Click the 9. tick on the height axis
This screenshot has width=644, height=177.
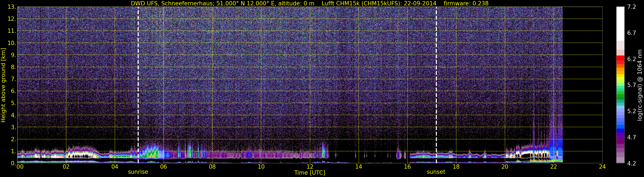coord(13,55)
